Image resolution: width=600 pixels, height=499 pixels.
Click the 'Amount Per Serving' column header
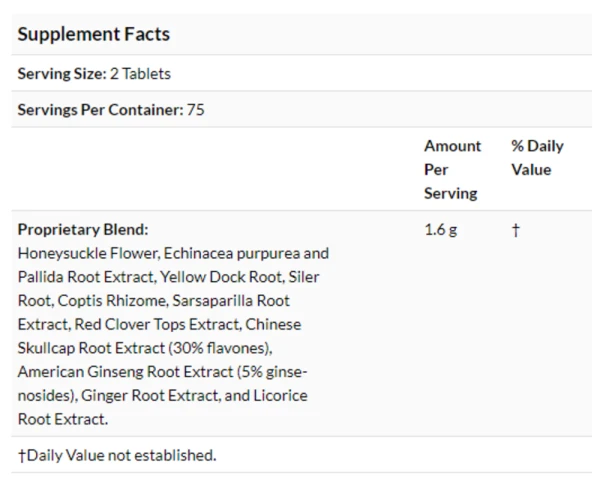(452, 170)
